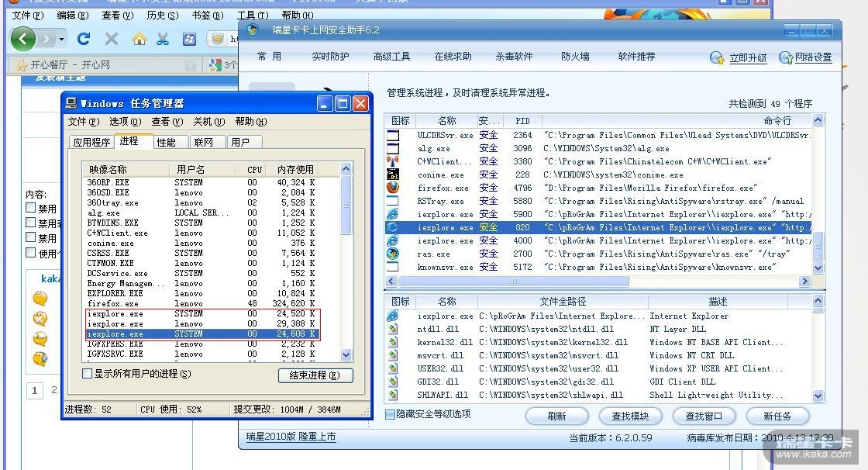Open the 高级工具 tab in Rising assistant
The image size is (868, 470).
[391, 57]
